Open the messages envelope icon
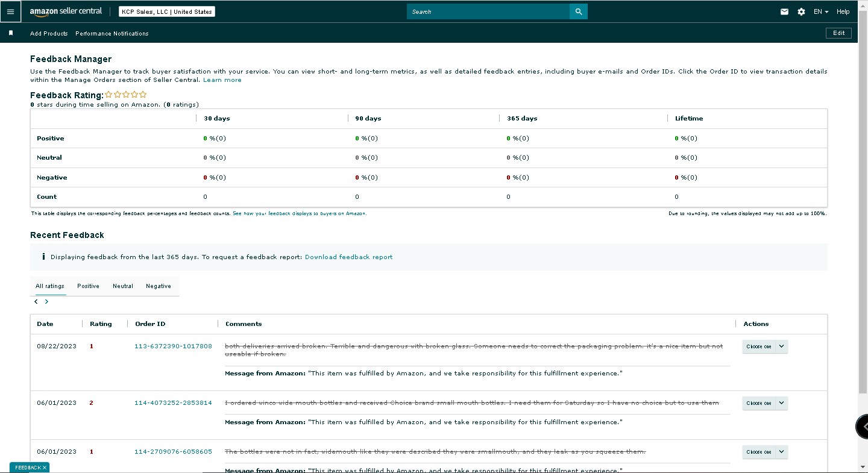Image resolution: width=868 pixels, height=473 pixels. pos(784,11)
